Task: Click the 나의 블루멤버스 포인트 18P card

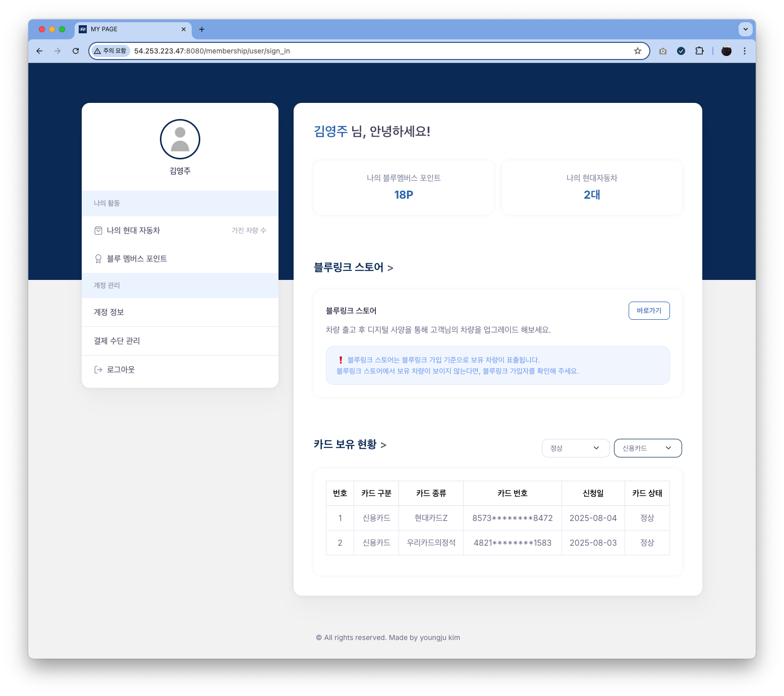Action: point(404,188)
